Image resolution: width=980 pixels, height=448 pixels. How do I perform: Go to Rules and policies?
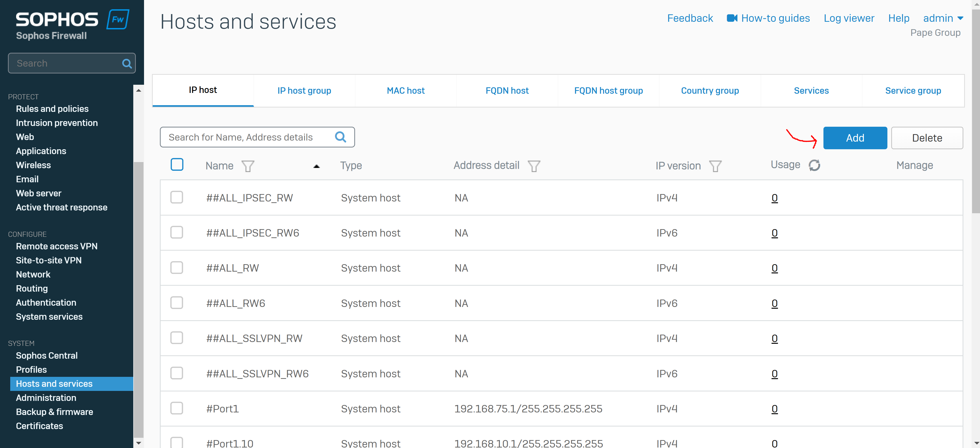tap(52, 109)
